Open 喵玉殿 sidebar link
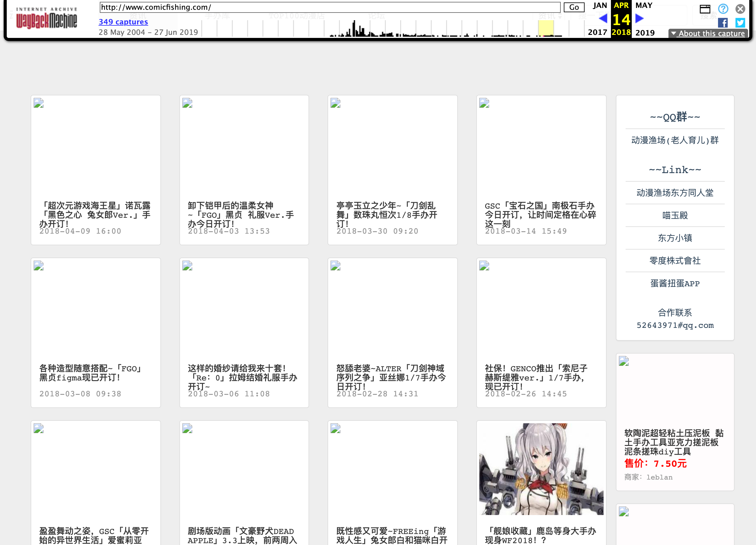756x545 pixels. point(675,216)
